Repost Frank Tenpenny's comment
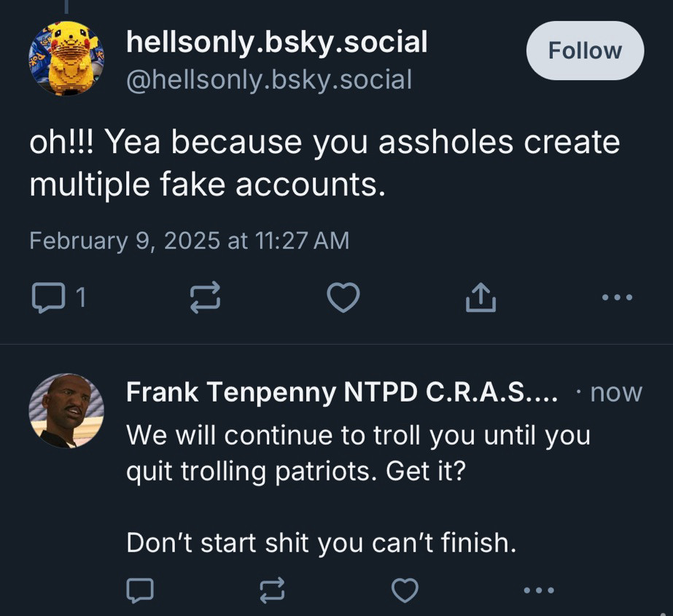 pyautogui.click(x=273, y=590)
